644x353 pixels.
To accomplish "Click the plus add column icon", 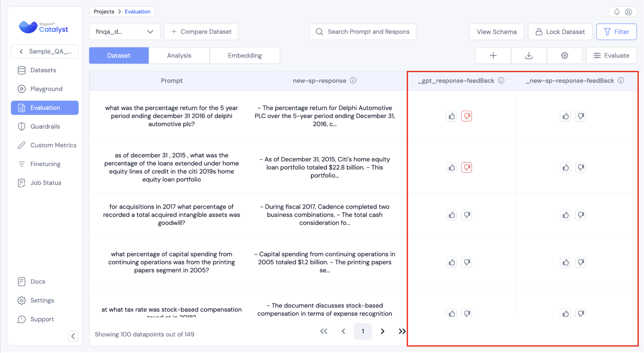I will [x=493, y=56].
